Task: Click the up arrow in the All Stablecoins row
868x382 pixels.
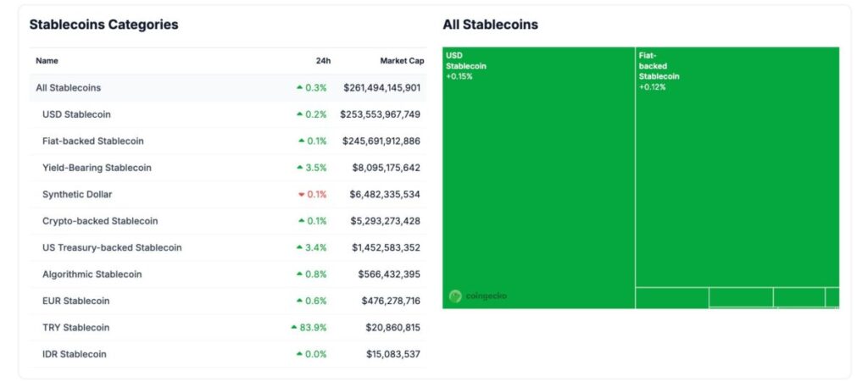Action: pos(299,88)
